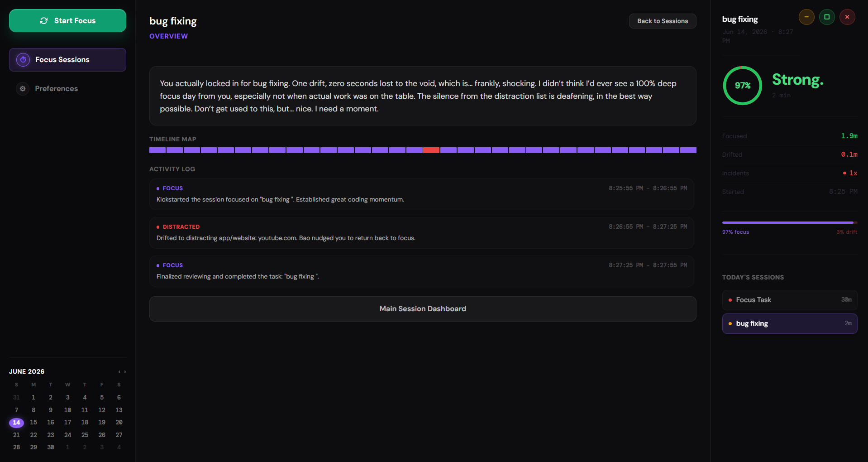Viewport: 868px width, 462px height.
Task: Click the 8:26:55 PM - 8:27:25 PM timestamp
Action: (648, 226)
